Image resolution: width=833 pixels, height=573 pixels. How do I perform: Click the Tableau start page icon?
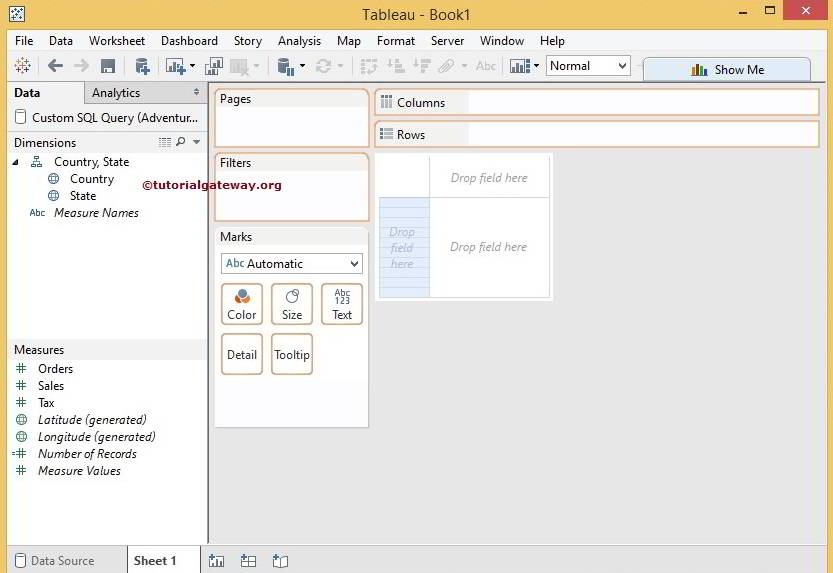22,66
